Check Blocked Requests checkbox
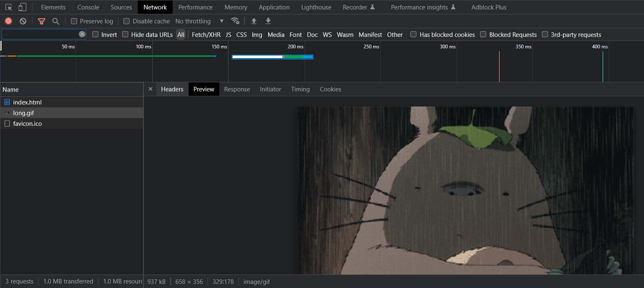 click(483, 34)
